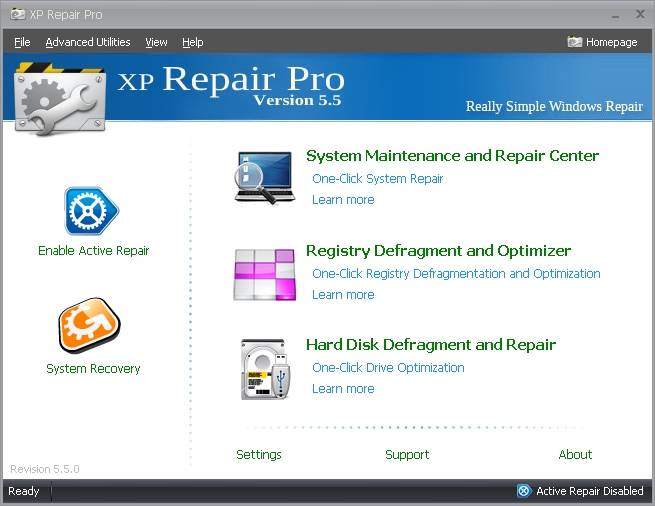Viewport: 655px width, 506px height.
Task: Open System Maintenance and Repair Center heading
Action: pyautogui.click(x=452, y=156)
